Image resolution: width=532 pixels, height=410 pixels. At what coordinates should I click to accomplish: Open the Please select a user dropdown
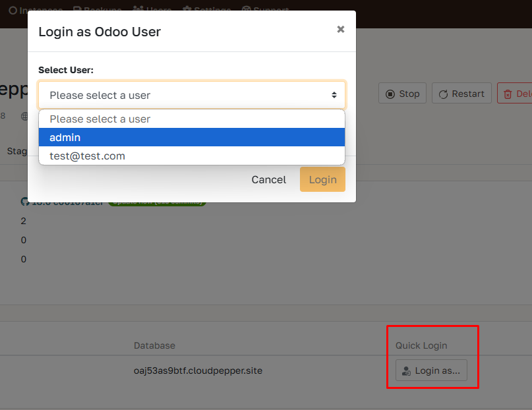(x=191, y=94)
